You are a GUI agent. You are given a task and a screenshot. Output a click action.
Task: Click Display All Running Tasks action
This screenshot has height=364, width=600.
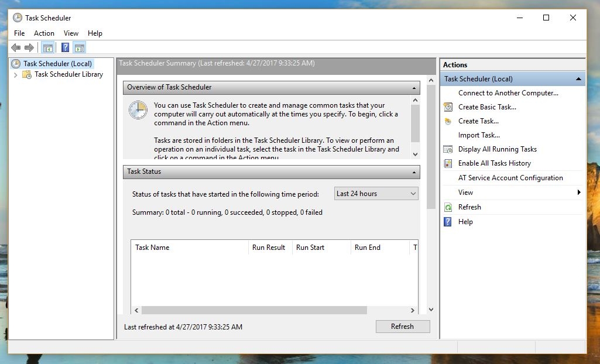tap(498, 149)
